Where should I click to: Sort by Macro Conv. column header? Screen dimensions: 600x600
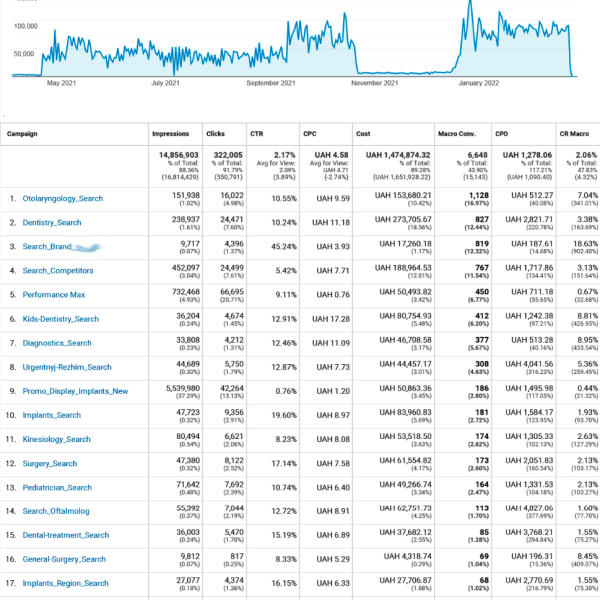pos(458,133)
